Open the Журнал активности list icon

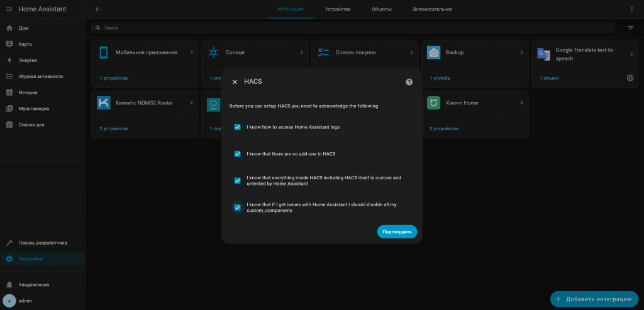coord(9,76)
